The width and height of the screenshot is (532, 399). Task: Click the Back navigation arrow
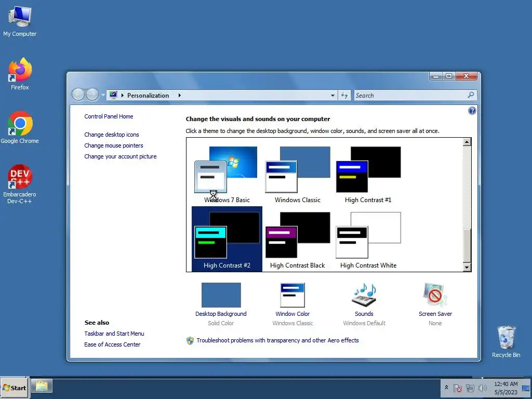tap(78, 95)
